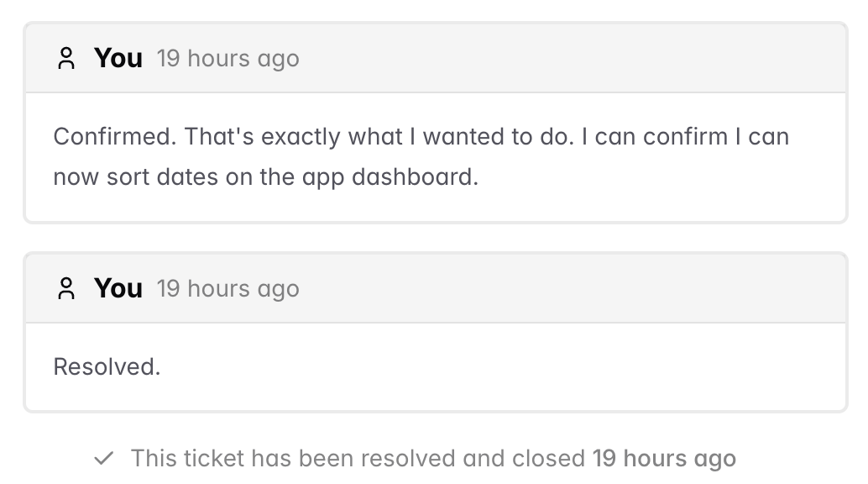Image resolution: width=868 pixels, height=484 pixels.
Task: Click the checkmark icon beside the ticket closed notice
Action: click(x=104, y=459)
